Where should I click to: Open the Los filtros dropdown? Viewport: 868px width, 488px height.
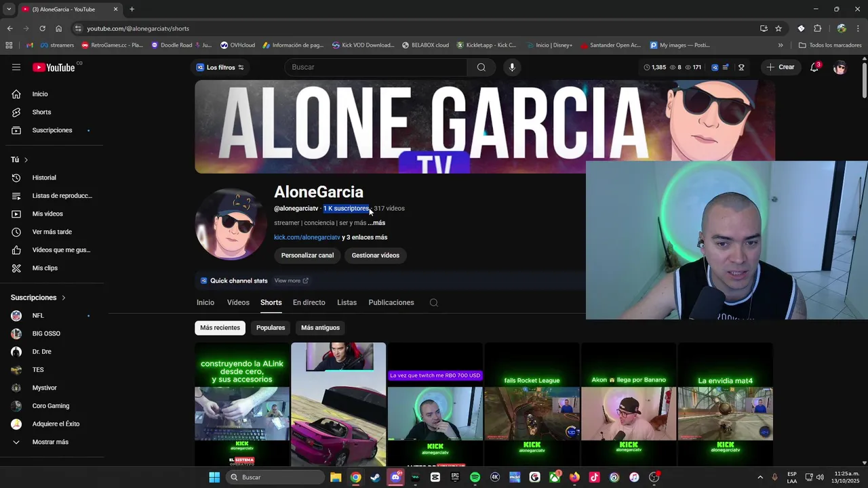(220, 67)
